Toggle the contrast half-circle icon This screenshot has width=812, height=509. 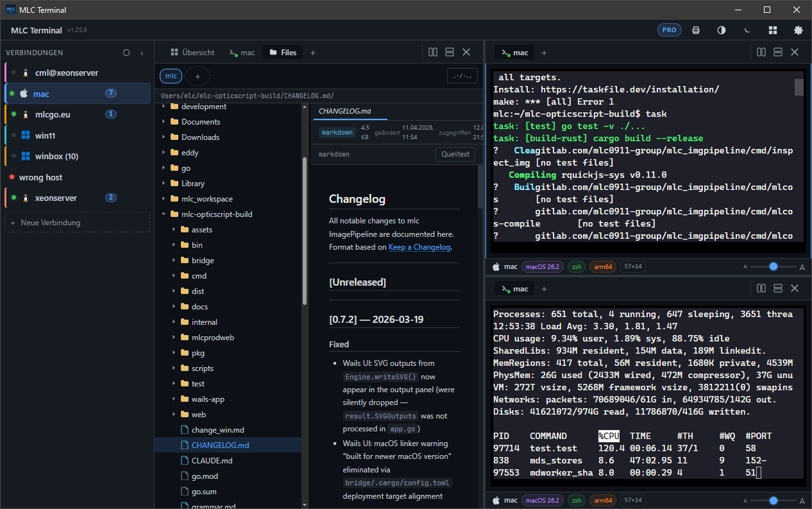pyautogui.click(x=722, y=30)
